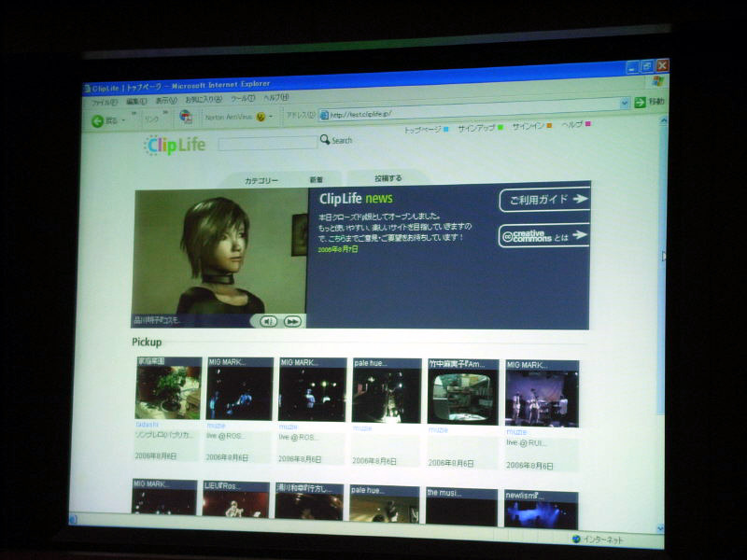Image resolution: width=747 pixels, height=560 pixels.
Task: Click the ClipLife search text field
Action: tap(268, 144)
